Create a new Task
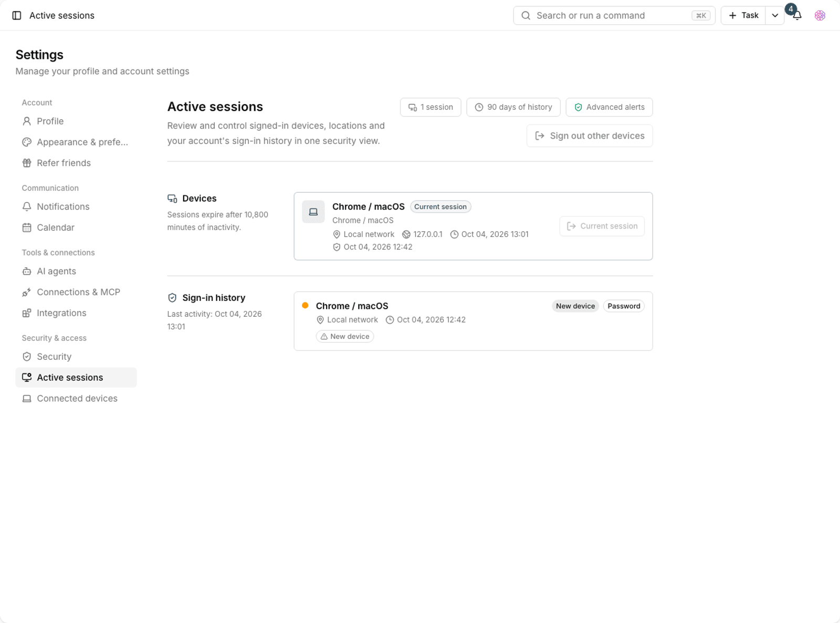This screenshot has width=840, height=623. [x=743, y=16]
